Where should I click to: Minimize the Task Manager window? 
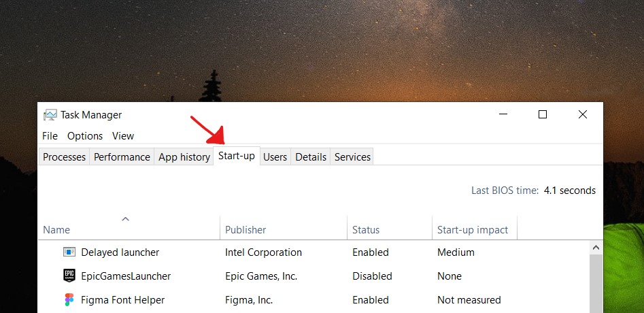tap(503, 114)
